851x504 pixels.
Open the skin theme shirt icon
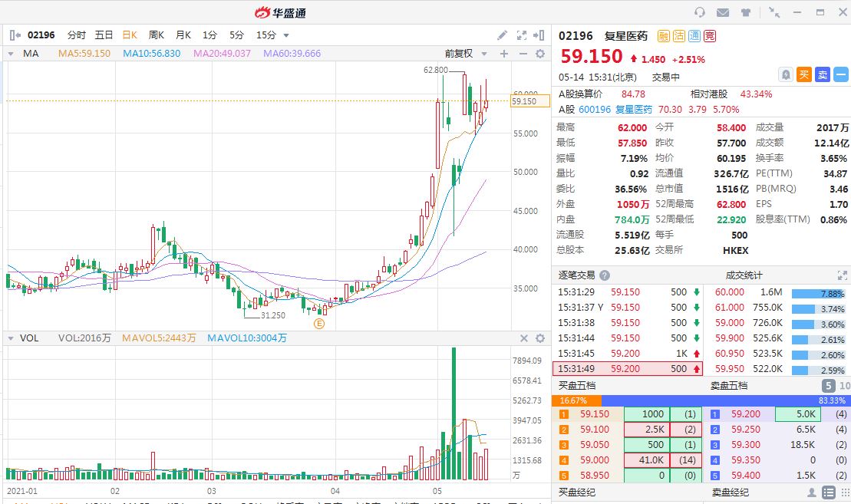746,12
